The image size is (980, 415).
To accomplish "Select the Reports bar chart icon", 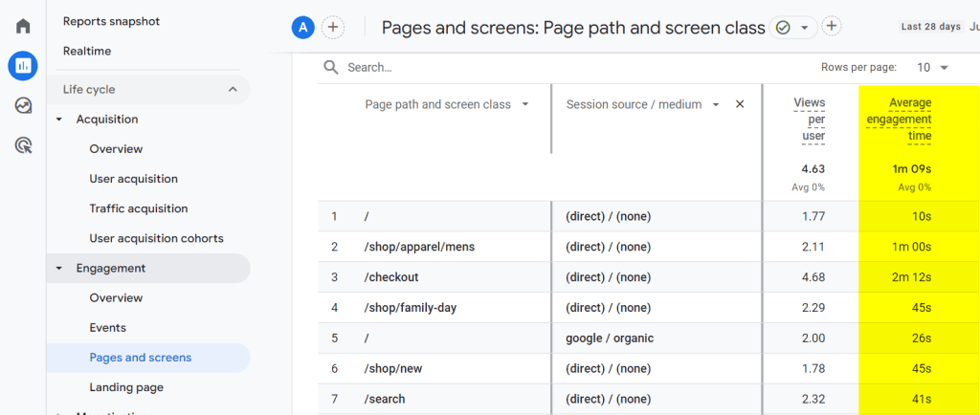I will tap(23, 66).
